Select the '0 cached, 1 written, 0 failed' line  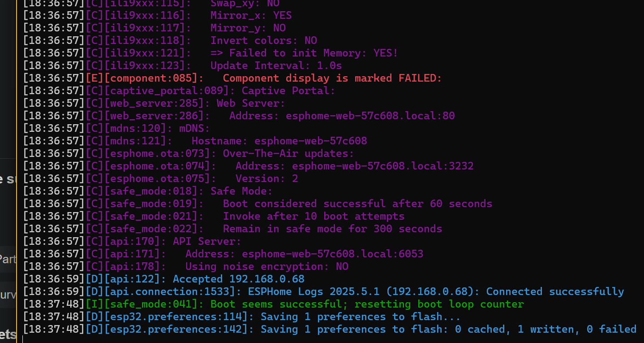click(x=330, y=329)
